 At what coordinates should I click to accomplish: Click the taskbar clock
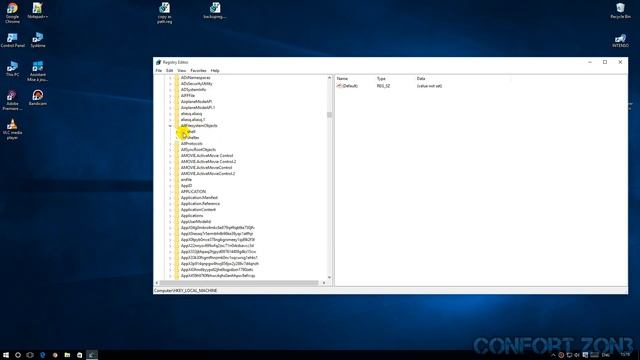(x=625, y=355)
